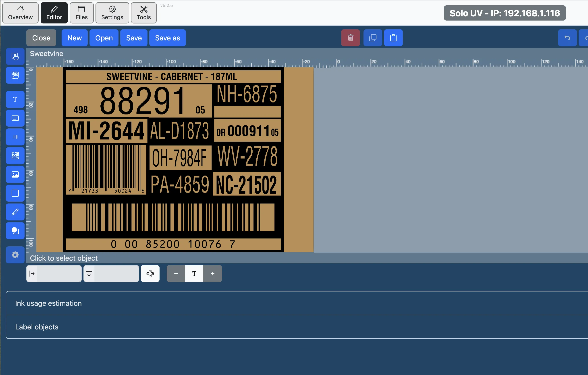This screenshot has height=375, width=588.
Task: Paste object from clipboard
Action: (393, 38)
